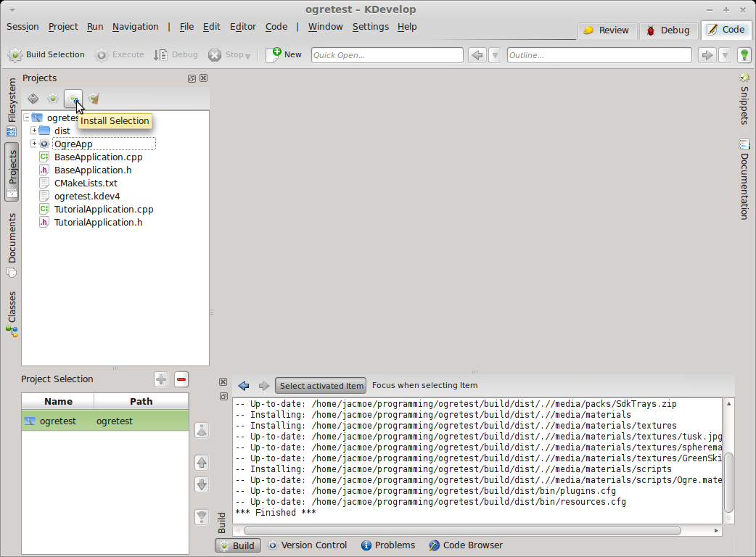The image size is (756, 557).
Task: Open the Navigation menu
Action: pyautogui.click(x=136, y=27)
